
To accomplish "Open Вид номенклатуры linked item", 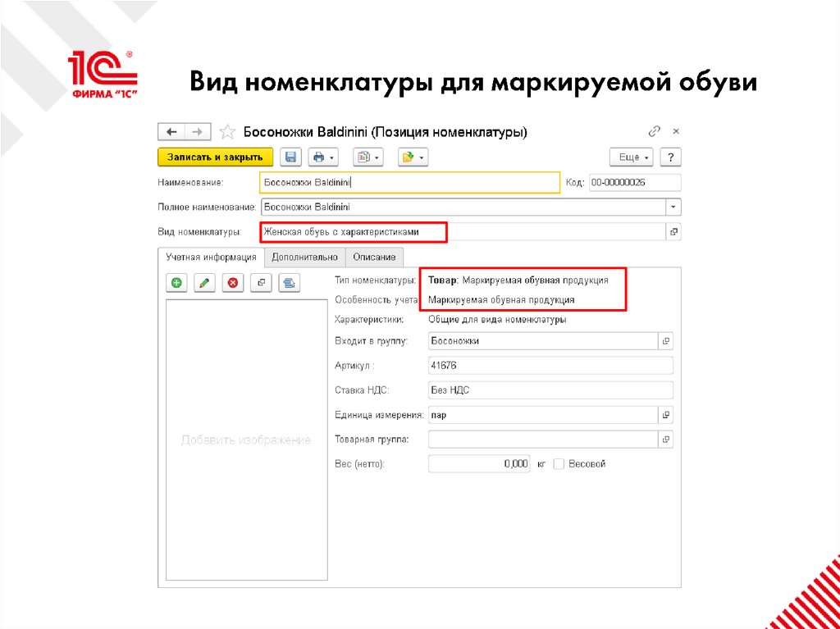I will pyautogui.click(x=673, y=232).
